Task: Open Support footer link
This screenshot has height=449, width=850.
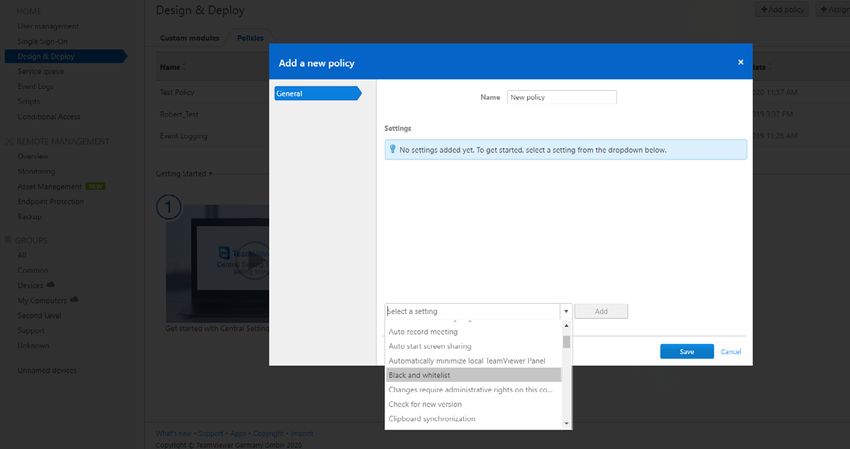Action: tap(211, 433)
